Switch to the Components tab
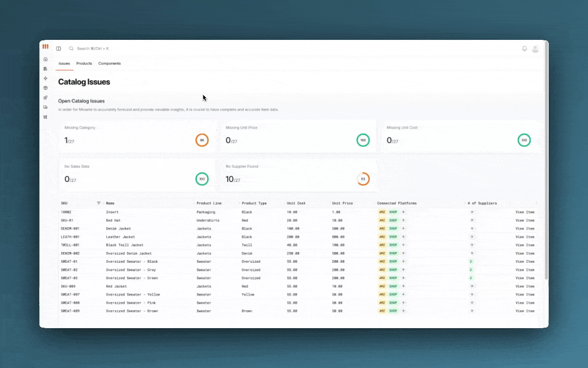Viewport: 588px width, 368px height. [109, 63]
